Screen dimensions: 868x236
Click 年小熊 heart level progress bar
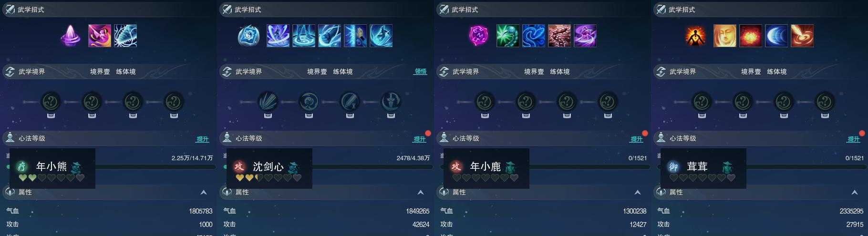[x=52, y=178]
